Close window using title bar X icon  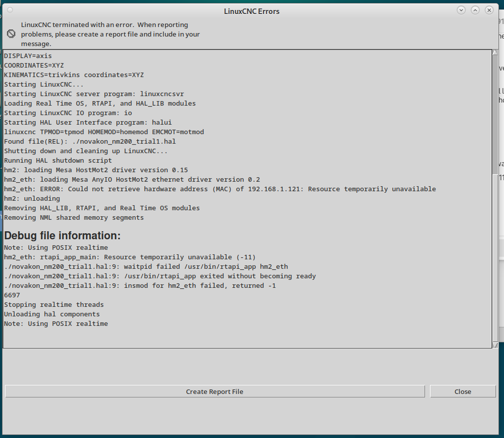click(489, 11)
